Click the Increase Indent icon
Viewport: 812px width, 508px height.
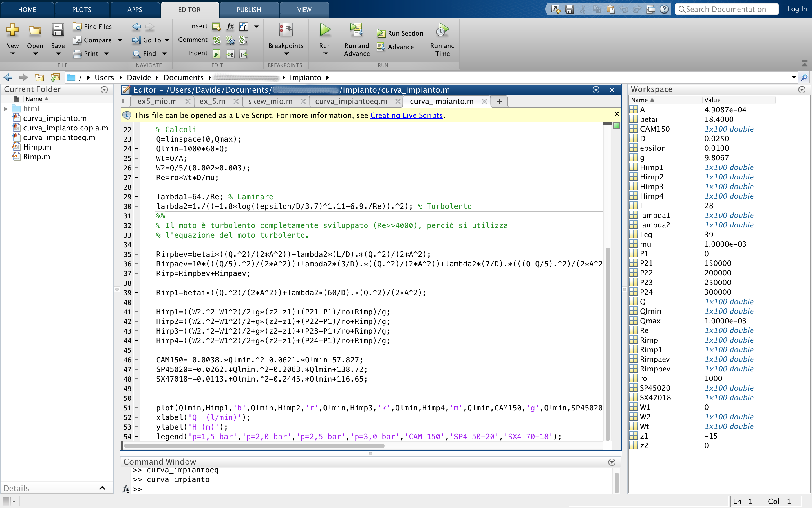[230, 54]
